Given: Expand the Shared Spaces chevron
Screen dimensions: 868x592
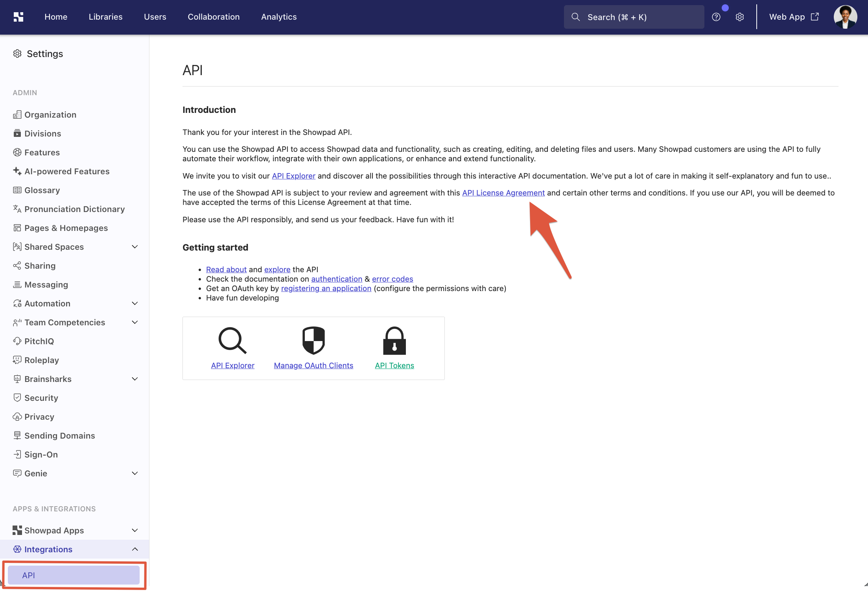Looking at the screenshot, I should coord(135,247).
